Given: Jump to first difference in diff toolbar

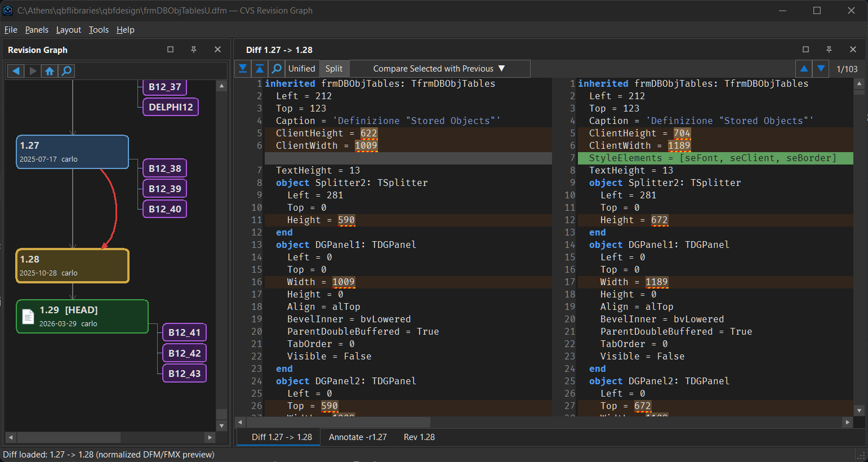Looking at the screenshot, I should (x=260, y=69).
